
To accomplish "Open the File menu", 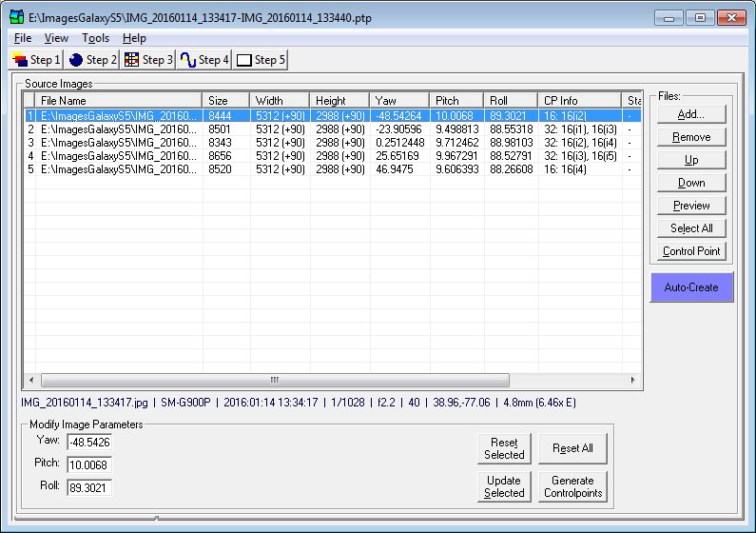I will [23, 38].
